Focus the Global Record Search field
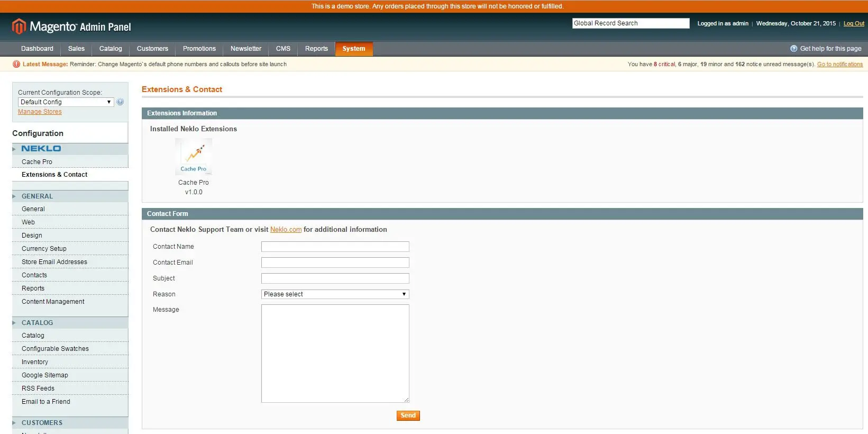Image resolution: width=868 pixels, height=434 pixels. [x=631, y=23]
